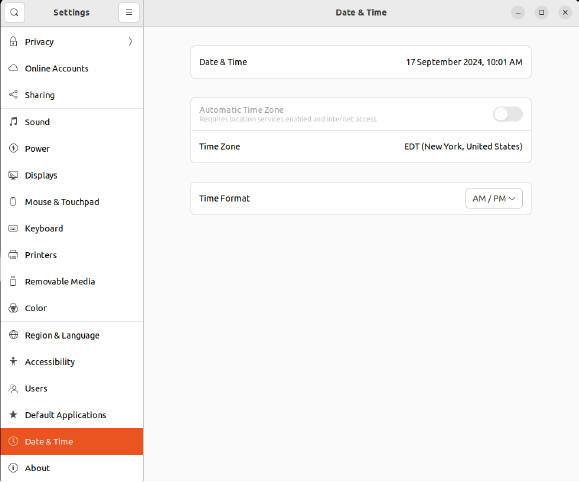
Task: Click the Accessibility figure icon
Action: [x=13, y=361]
